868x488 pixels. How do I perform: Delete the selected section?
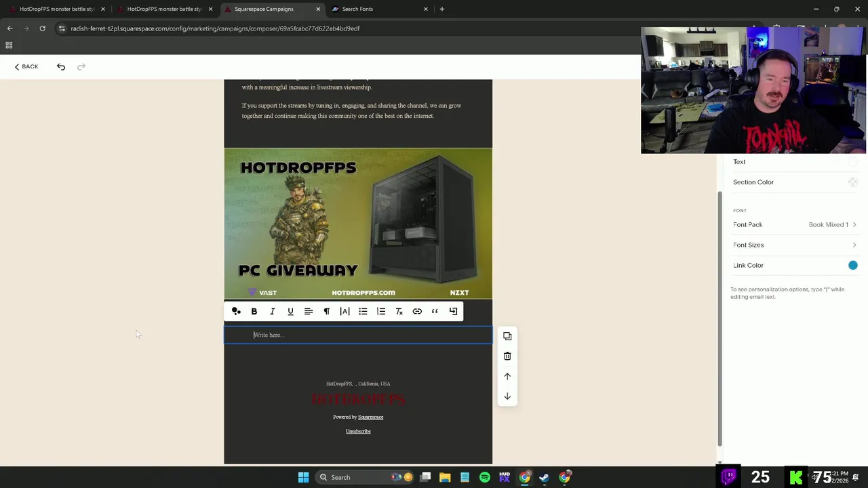(507, 356)
